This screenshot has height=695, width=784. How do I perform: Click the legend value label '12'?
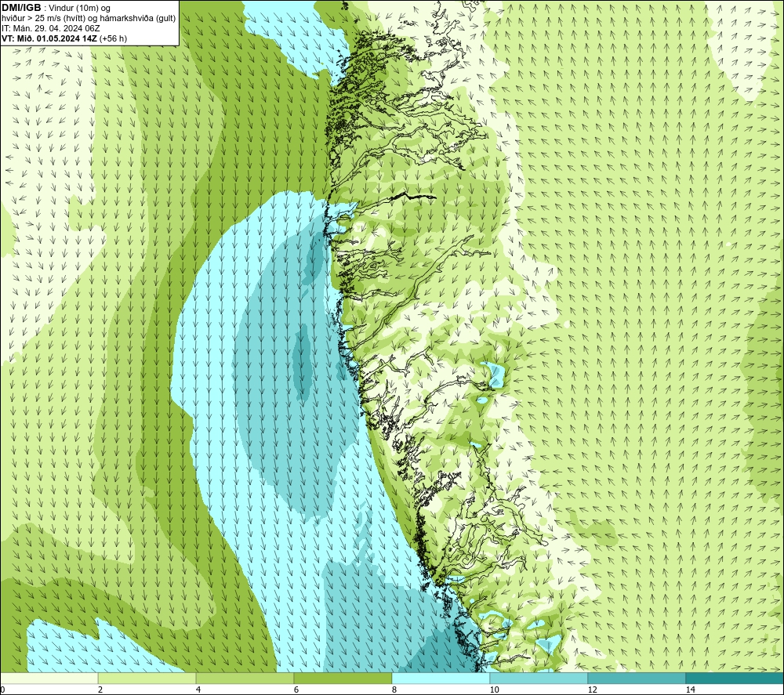(592, 690)
